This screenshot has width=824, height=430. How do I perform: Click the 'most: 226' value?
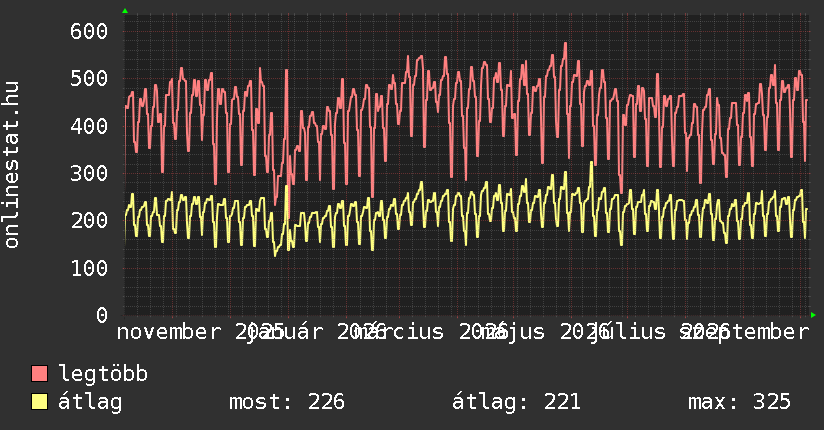(287, 402)
